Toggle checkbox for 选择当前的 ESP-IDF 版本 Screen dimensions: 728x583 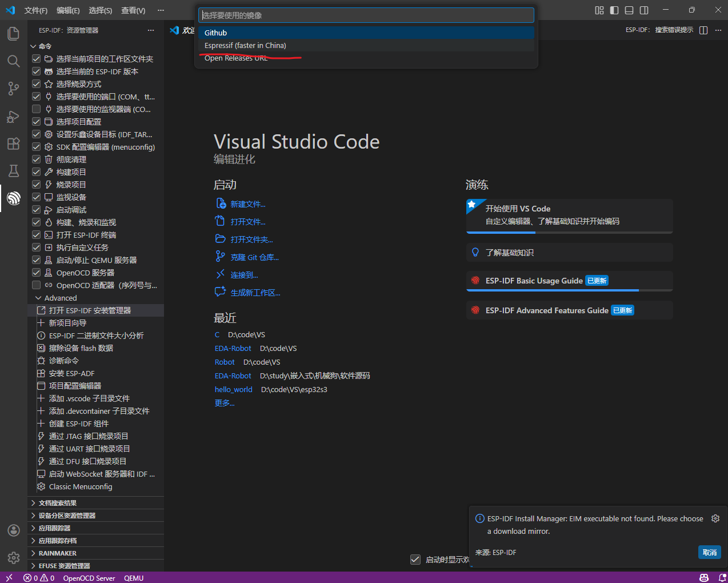click(x=37, y=71)
